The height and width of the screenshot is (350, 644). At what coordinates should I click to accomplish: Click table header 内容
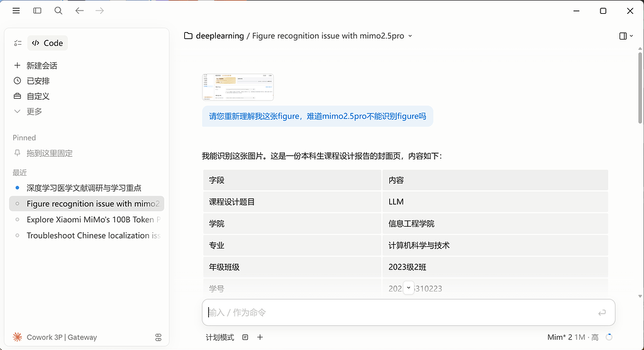(x=495, y=180)
